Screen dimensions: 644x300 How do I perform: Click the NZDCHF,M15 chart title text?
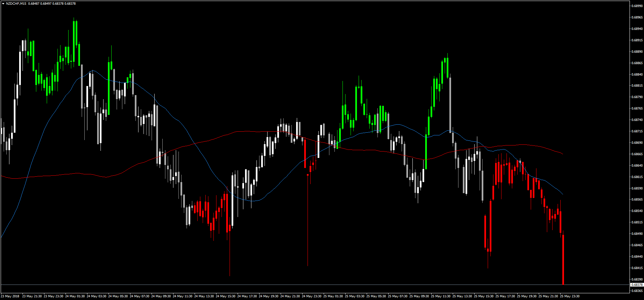tap(16, 4)
